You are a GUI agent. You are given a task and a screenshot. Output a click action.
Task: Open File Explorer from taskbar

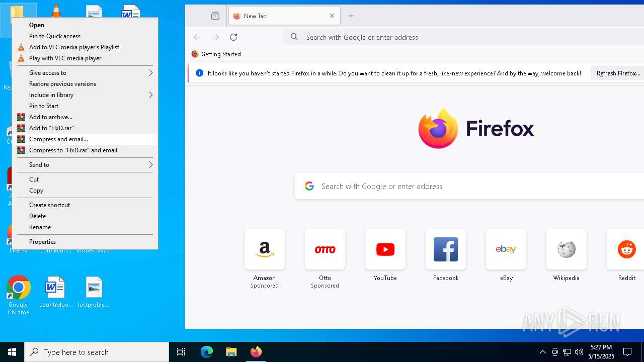pos(231,352)
